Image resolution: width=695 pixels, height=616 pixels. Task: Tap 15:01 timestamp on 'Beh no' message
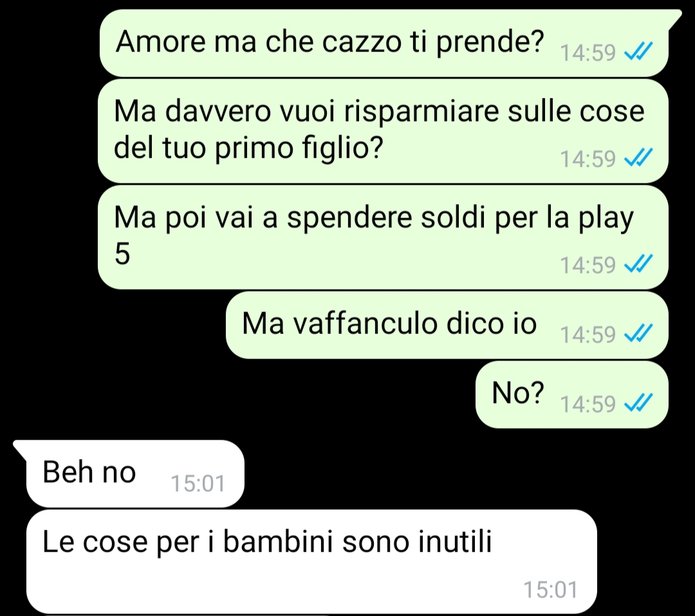point(198,483)
